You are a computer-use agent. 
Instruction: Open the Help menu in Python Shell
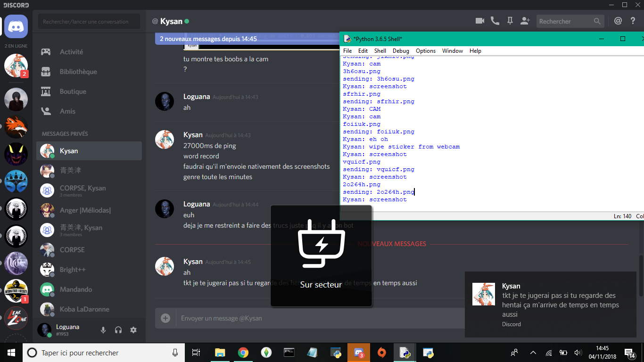click(x=475, y=51)
